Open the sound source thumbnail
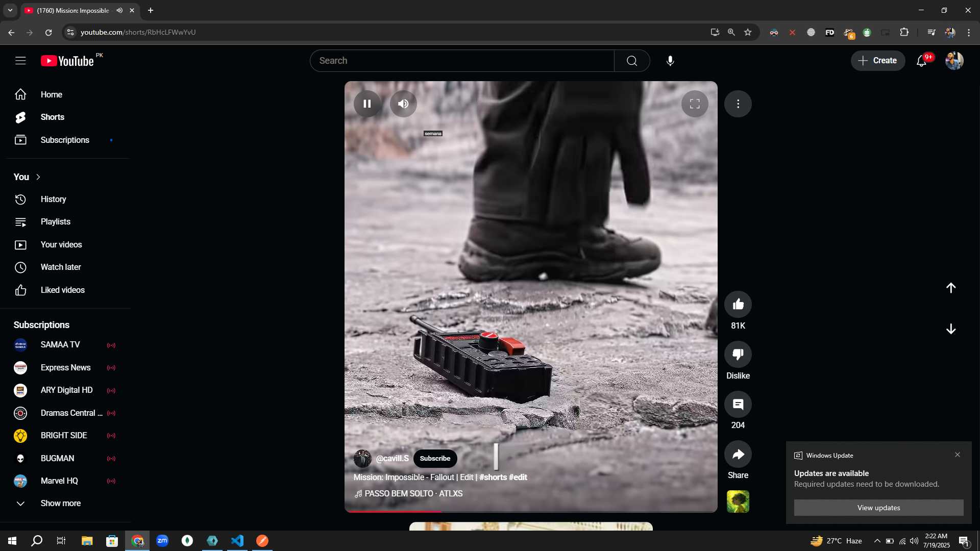The height and width of the screenshot is (551, 980). (x=738, y=502)
